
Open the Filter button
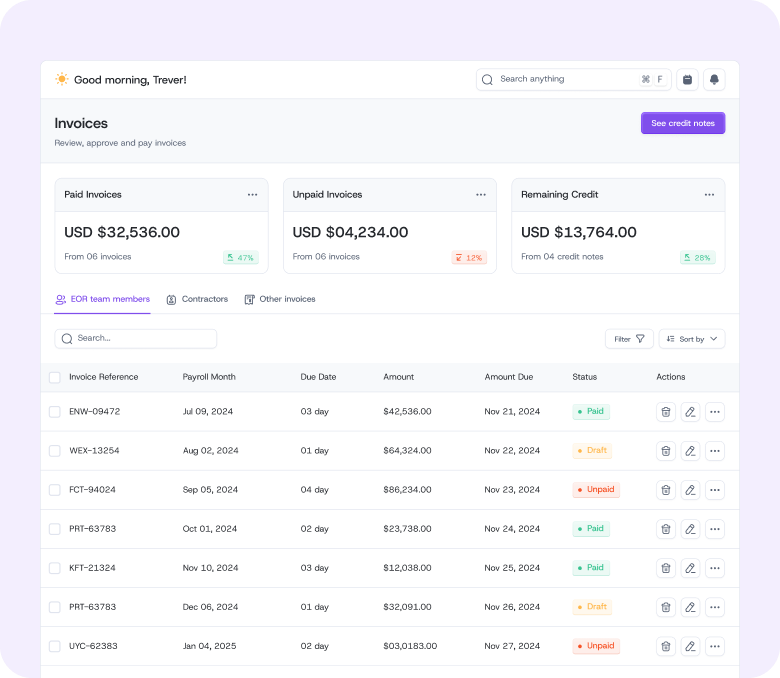pyautogui.click(x=629, y=339)
